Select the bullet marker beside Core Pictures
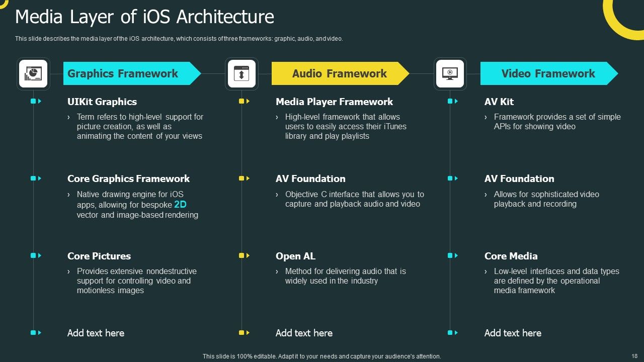This screenshot has width=644, height=362. (x=36, y=255)
